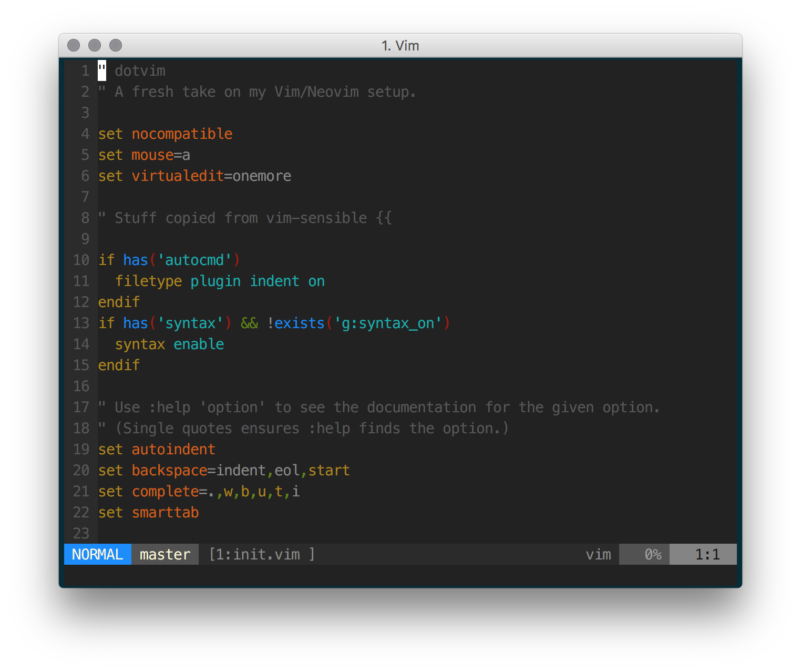This screenshot has height=672, width=801.
Task: Click 'enable' on line 14
Action: pos(199,344)
